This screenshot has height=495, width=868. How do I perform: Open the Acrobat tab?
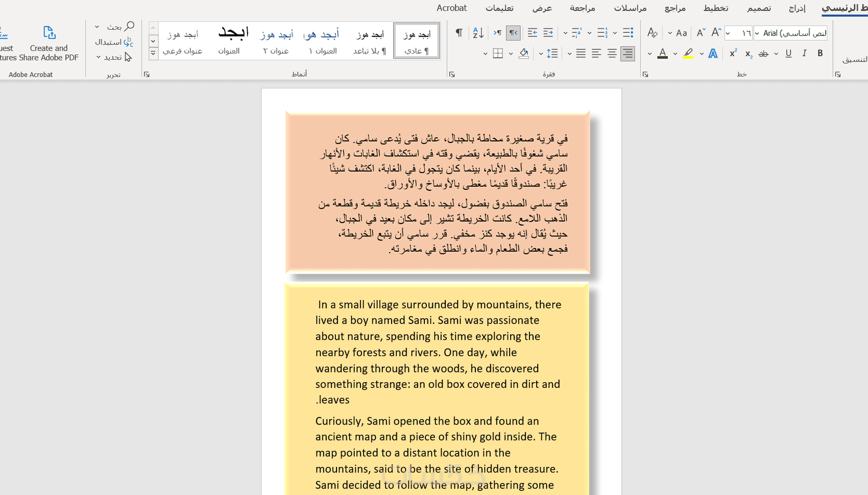(451, 8)
